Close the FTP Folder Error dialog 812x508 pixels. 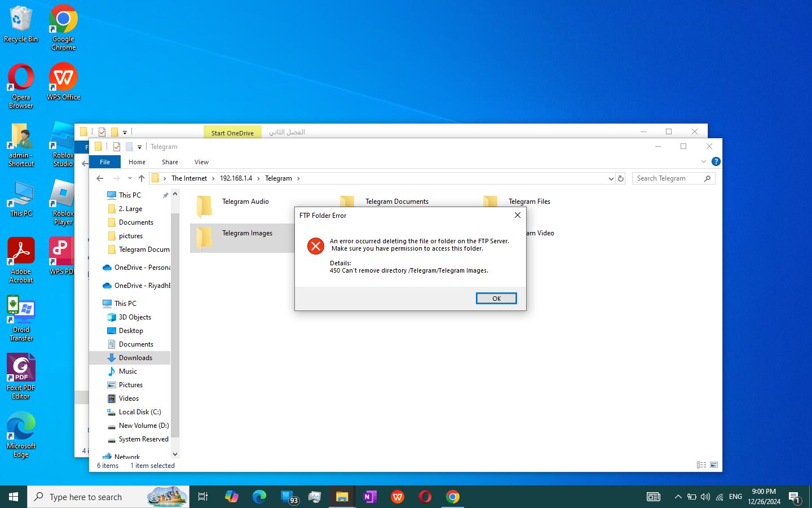(x=517, y=215)
